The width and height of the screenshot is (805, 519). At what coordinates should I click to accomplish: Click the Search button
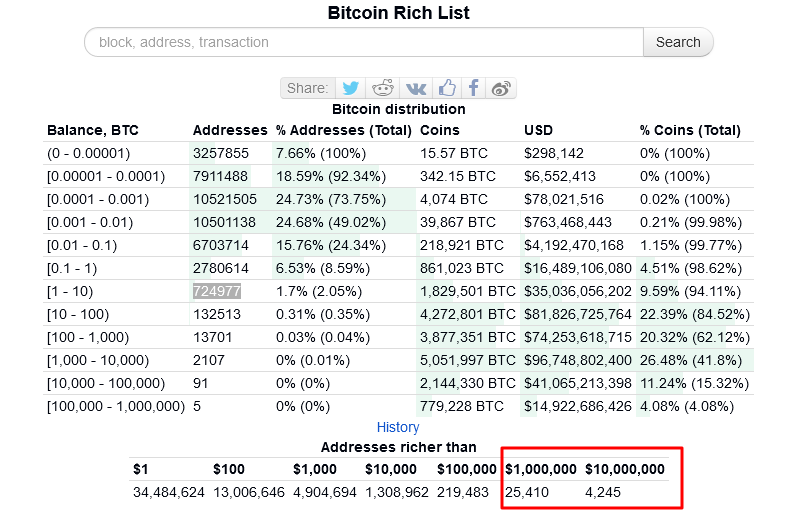678,42
